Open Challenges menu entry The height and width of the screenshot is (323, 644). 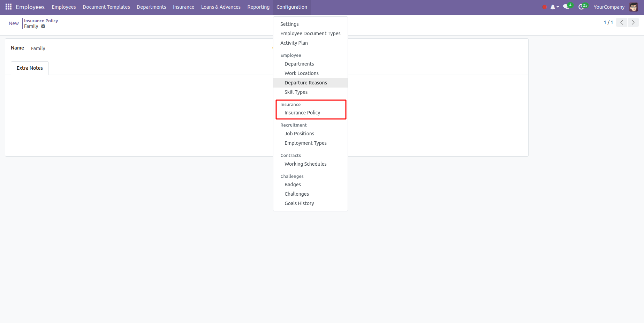point(310,194)
